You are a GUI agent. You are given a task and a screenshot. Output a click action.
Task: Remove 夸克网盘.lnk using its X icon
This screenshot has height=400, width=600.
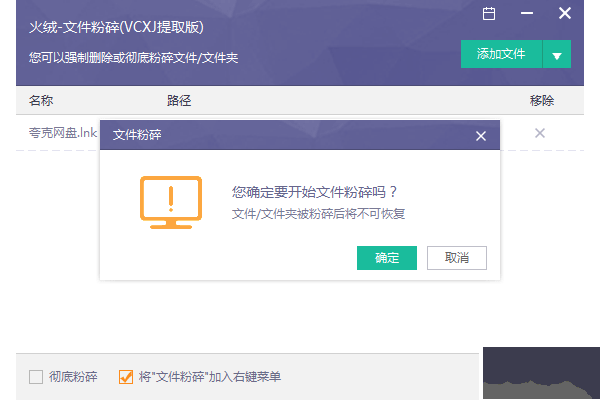pos(540,133)
